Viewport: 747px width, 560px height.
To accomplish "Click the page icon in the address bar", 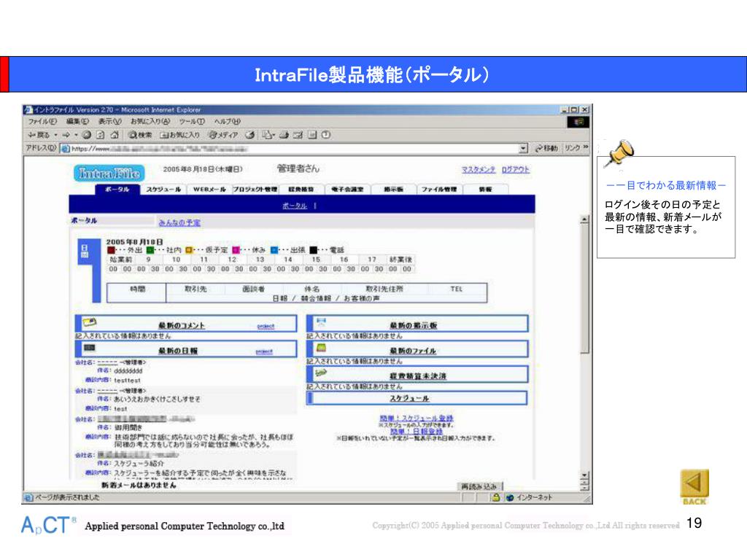I will 66,149.
